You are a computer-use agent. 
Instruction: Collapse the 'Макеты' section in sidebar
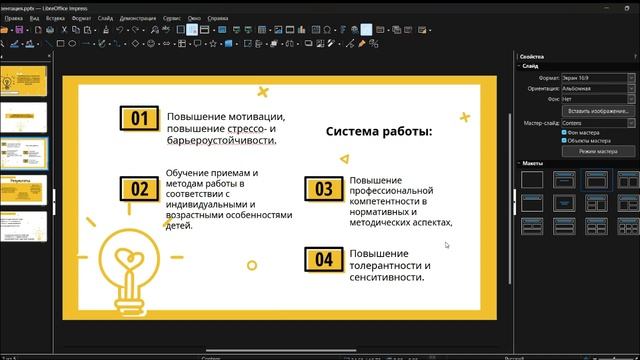coord(519,163)
